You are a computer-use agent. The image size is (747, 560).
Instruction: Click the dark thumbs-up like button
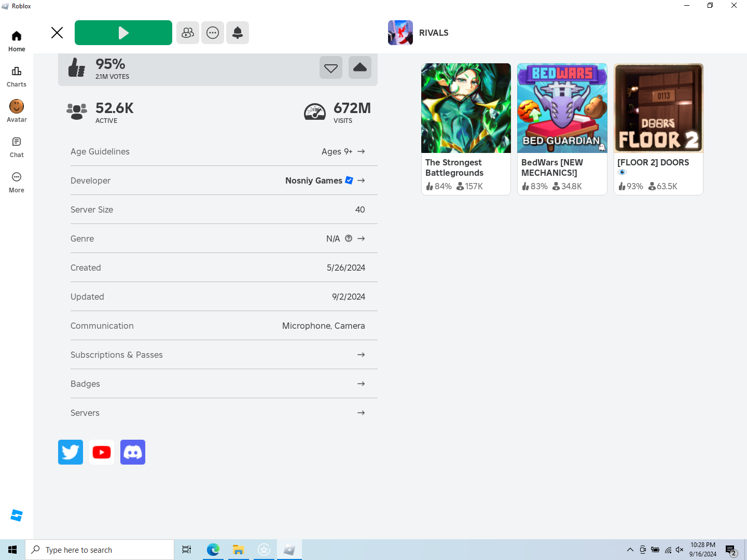point(360,67)
